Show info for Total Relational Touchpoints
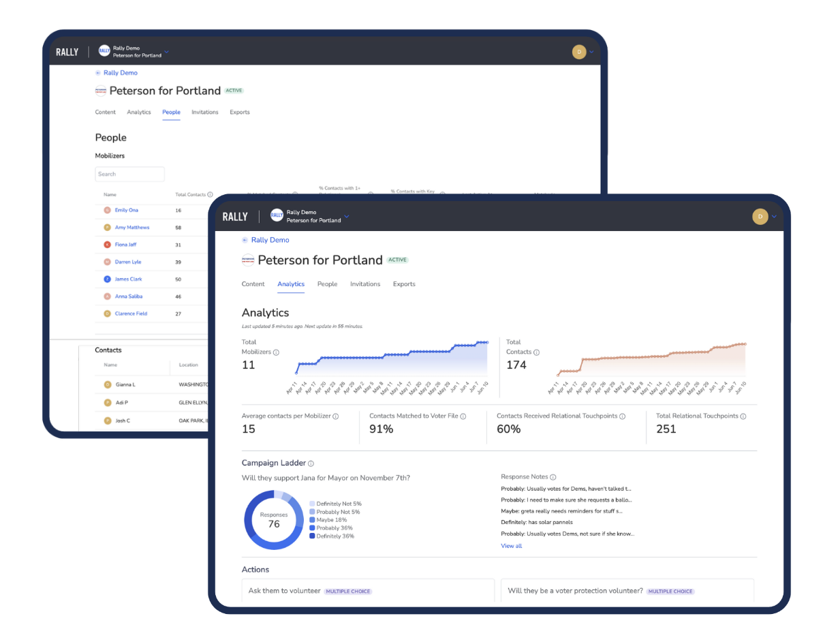The height and width of the screenshot is (644, 823). 743,416
